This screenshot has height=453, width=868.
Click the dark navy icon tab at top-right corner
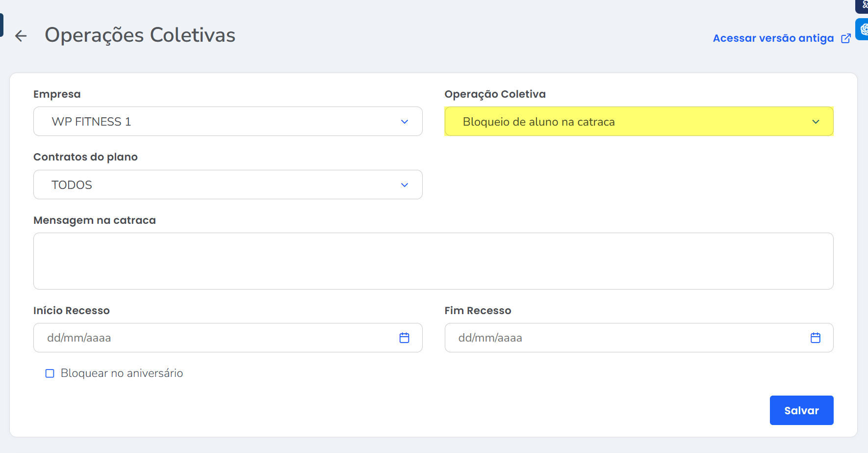(863, 5)
